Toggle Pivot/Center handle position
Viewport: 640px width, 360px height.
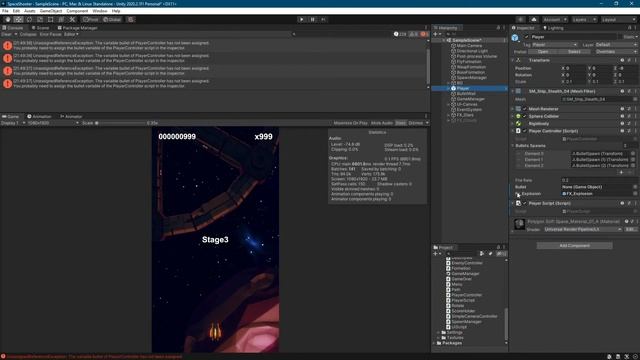click(x=91, y=19)
